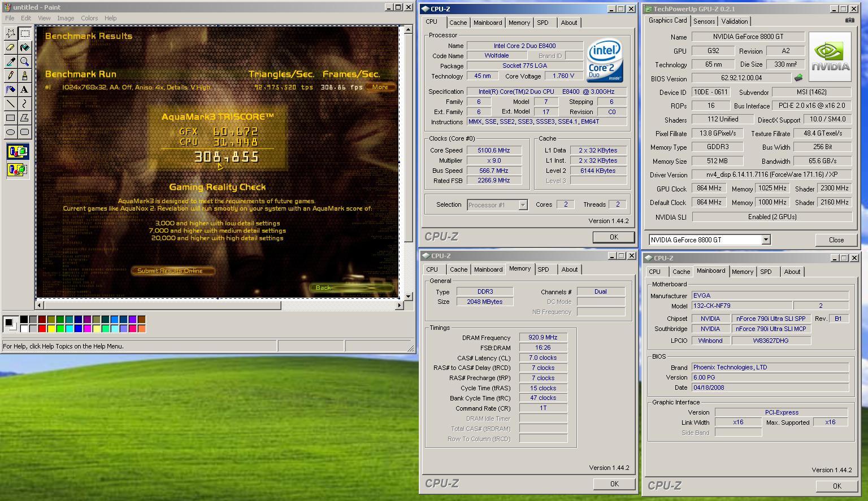Choose the Ellipse shape tool
Image resolution: width=868 pixels, height=501 pixels.
(10, 132)
